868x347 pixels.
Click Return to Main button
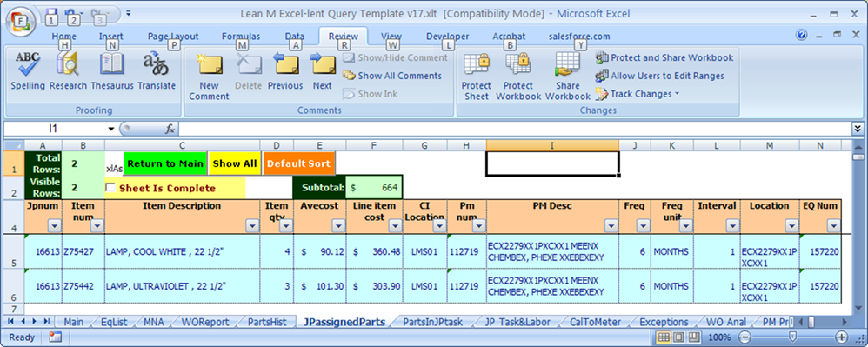point(165,163)
